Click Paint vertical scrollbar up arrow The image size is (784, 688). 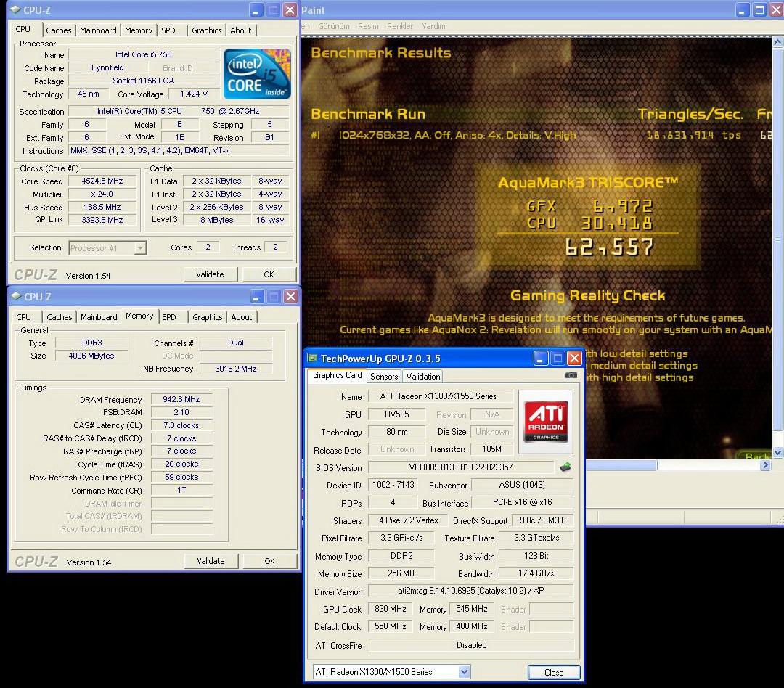777,43
